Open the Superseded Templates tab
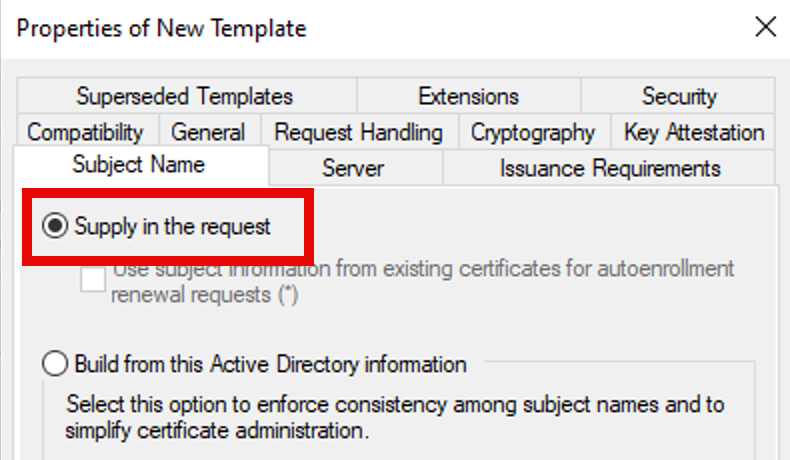The width and height of the screenshot is (790, 460). [185, 97]
